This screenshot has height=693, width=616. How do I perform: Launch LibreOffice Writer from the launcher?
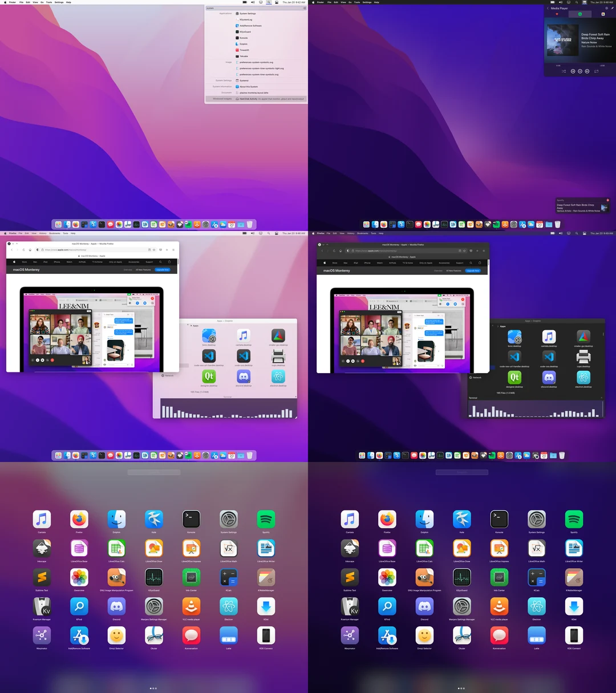[266, 548]
